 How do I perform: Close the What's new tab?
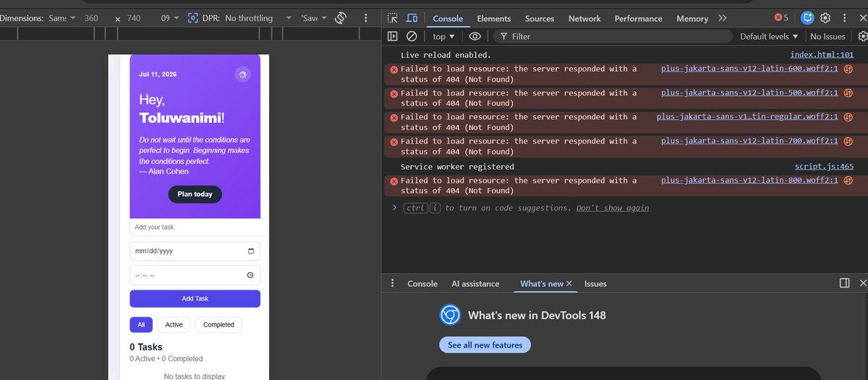click(569, 284)
